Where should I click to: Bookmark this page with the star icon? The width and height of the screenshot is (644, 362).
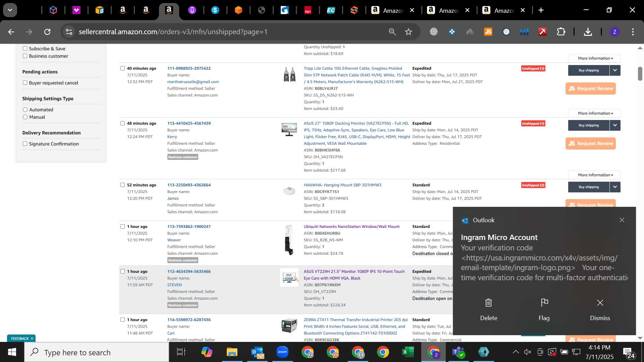click(408, 32)
